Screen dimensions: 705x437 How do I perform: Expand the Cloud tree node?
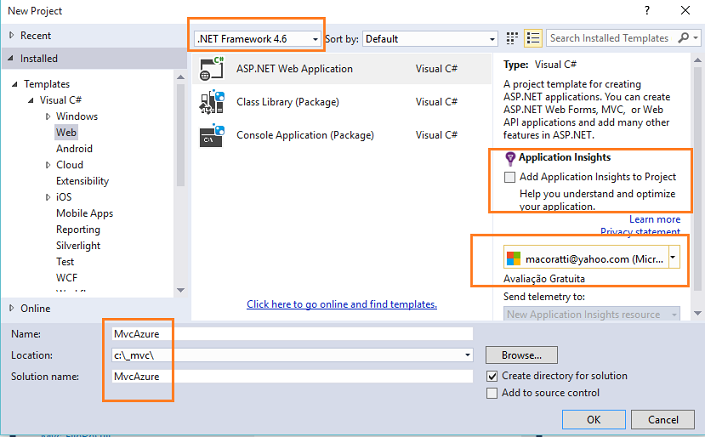coord(48,165)
